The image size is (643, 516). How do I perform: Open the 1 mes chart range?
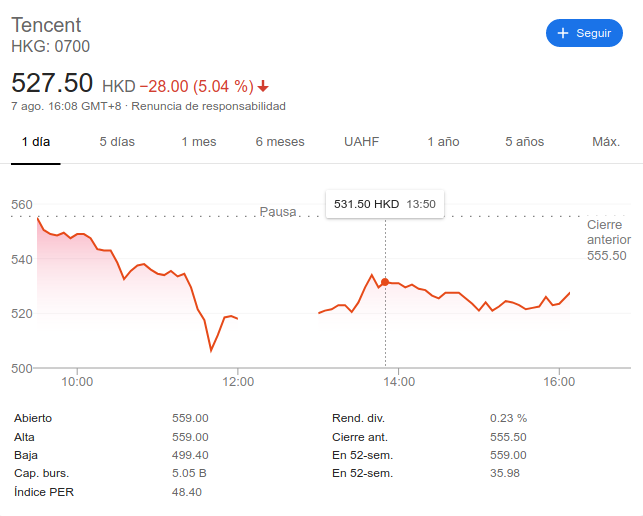click(x=198, y=142)
